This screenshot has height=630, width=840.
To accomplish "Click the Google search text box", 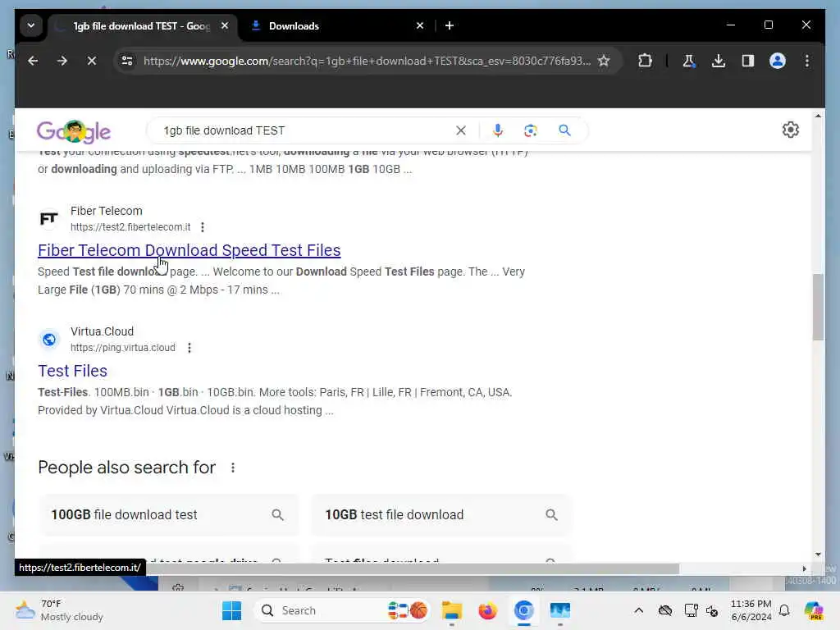I will pyautogui.click(x=305, y=130).
